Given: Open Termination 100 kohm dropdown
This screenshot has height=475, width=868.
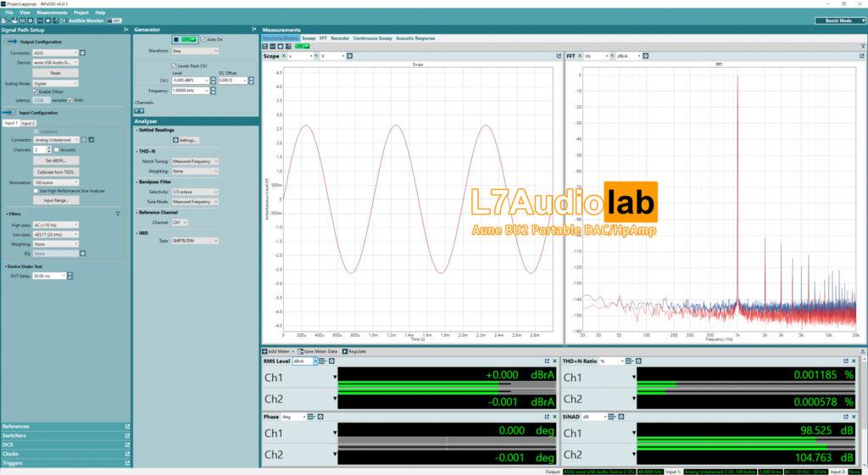Looking at the screenshot, I should tap(57, 182).
